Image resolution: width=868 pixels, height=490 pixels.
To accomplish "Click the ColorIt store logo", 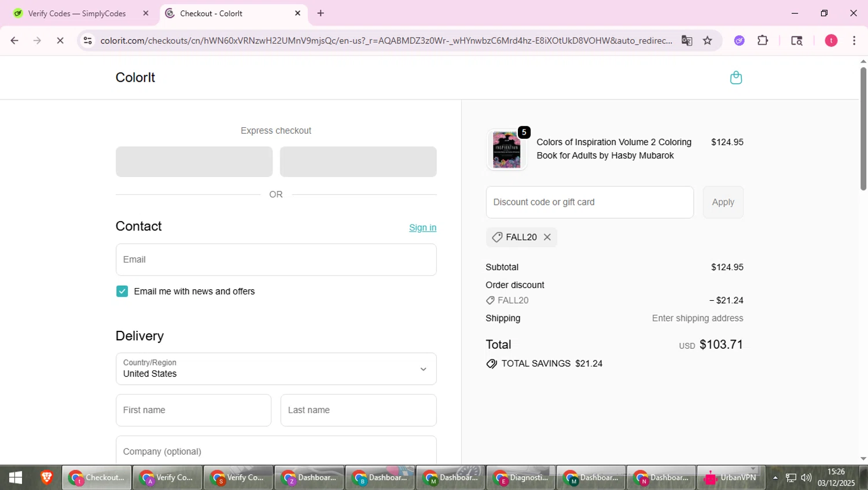I will (135, 78).
